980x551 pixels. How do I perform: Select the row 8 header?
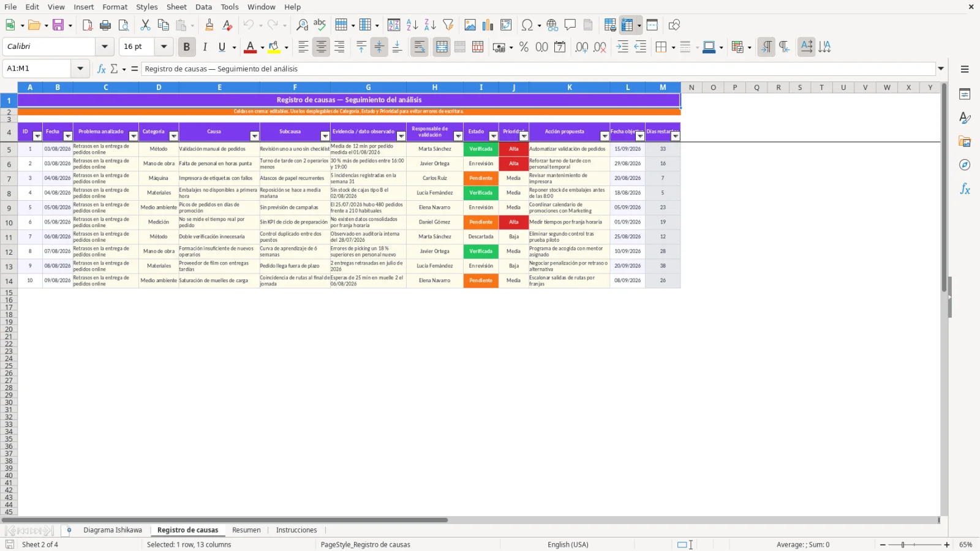(x=9, y=193)
